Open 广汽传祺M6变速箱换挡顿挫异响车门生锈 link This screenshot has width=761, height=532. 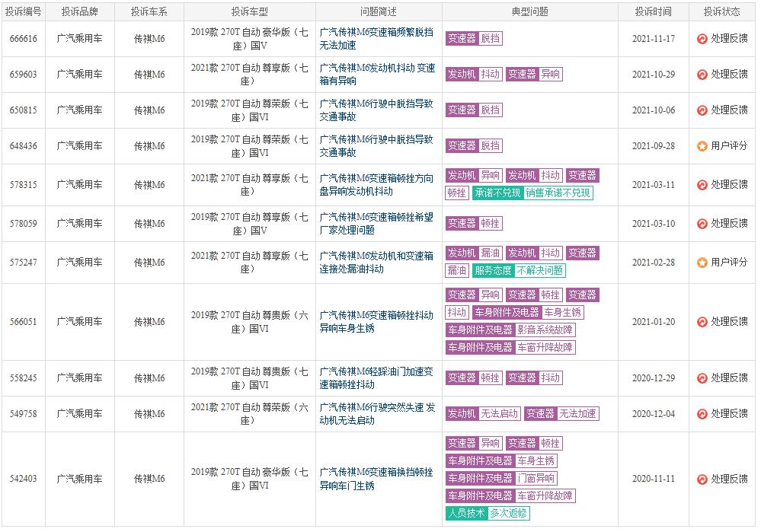pos(376,479)
